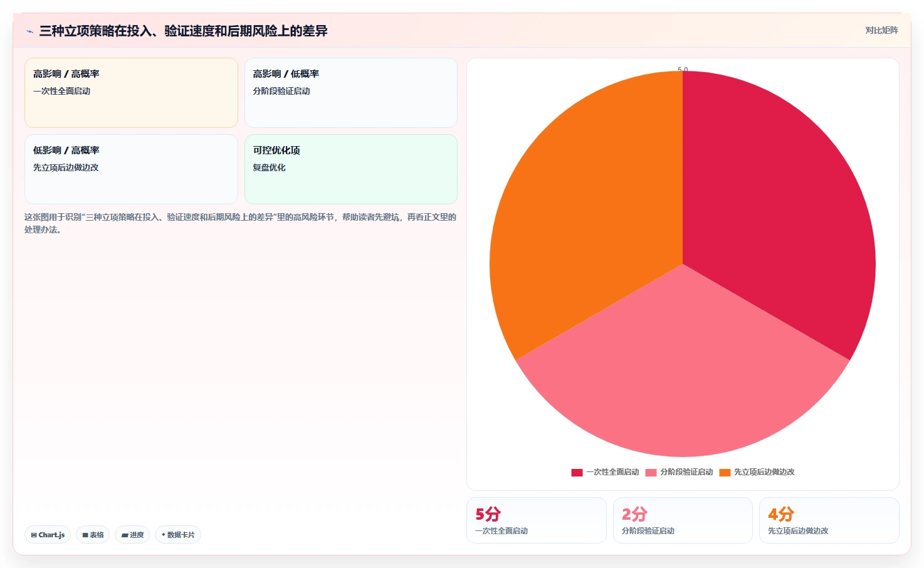This screenshot has height=568, width=924.
Task: Click the 表格 tag chip
Action: point(93,535)
